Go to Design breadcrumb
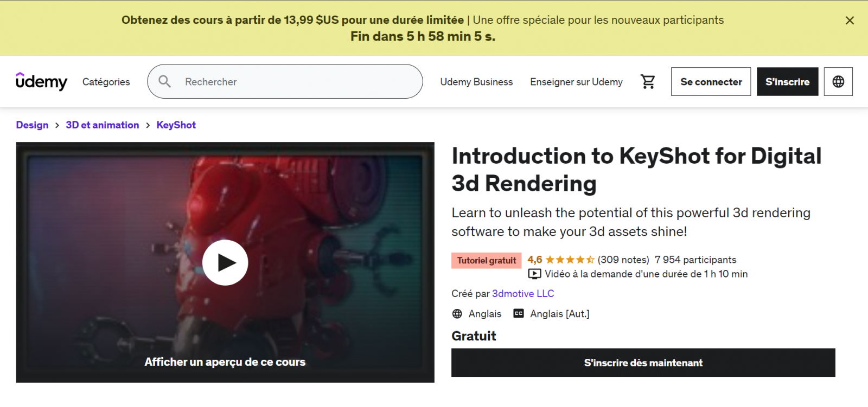The width and height of the screenshot is (868, 407). tap(32, 125)
